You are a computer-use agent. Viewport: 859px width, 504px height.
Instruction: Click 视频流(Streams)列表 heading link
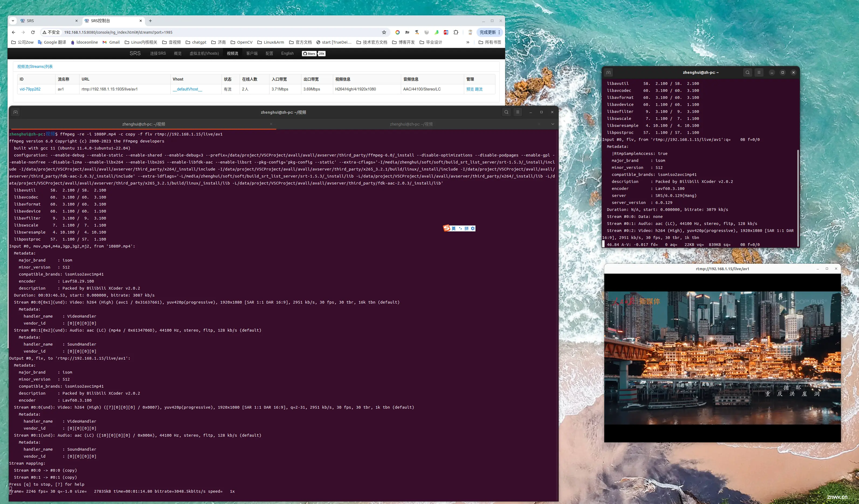pos(35,67)
